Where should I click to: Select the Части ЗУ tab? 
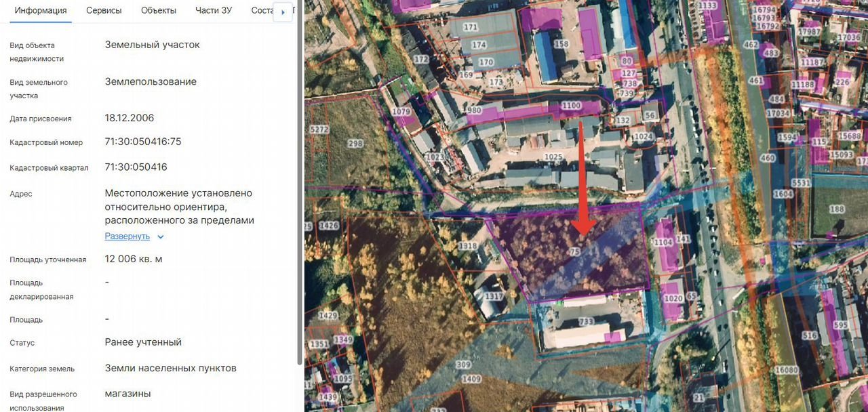[x=213, y=10]
